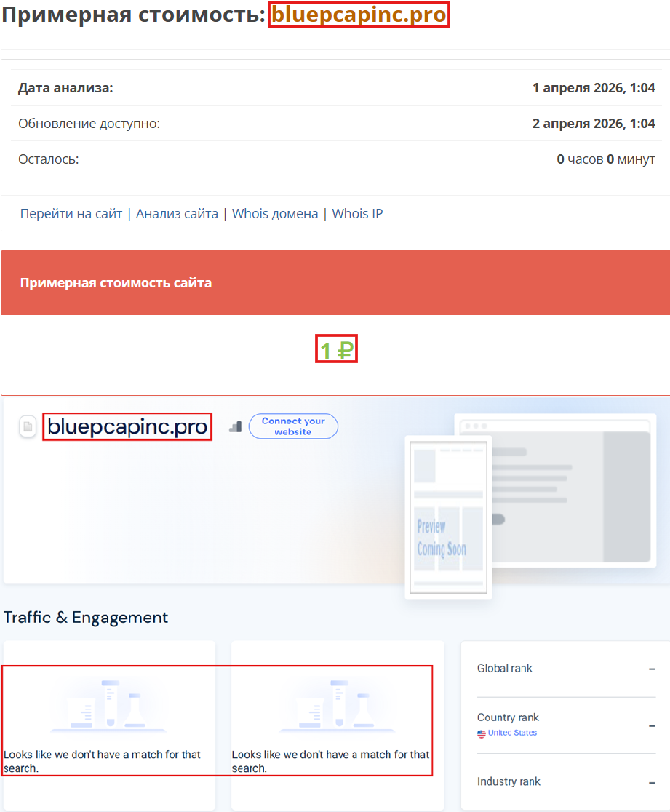Viewport: 670px width, 812px height.
Task: Click the United States flag under Country rank
Action: pyautogui.click(x=480, y=733)
